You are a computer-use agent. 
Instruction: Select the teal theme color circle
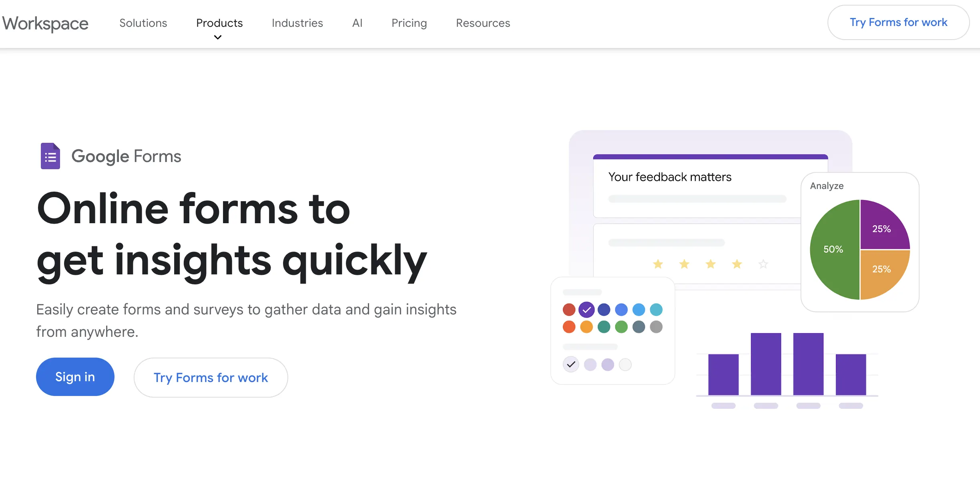[x=604, y=327]
